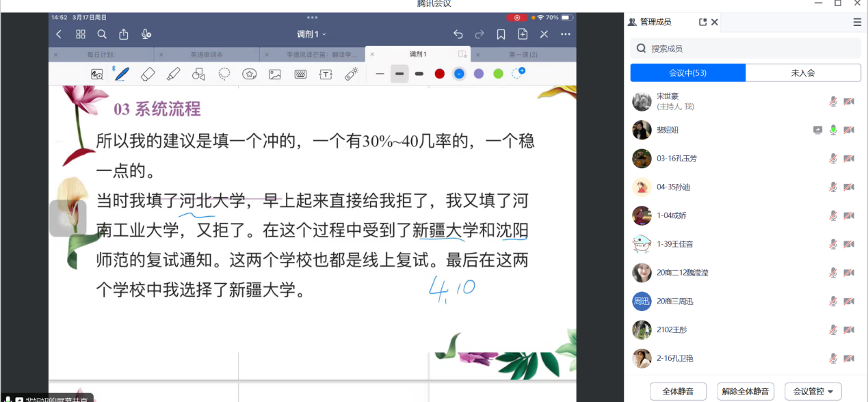
Task: Bookmark the current page
Action: click(x=501, y=34)
